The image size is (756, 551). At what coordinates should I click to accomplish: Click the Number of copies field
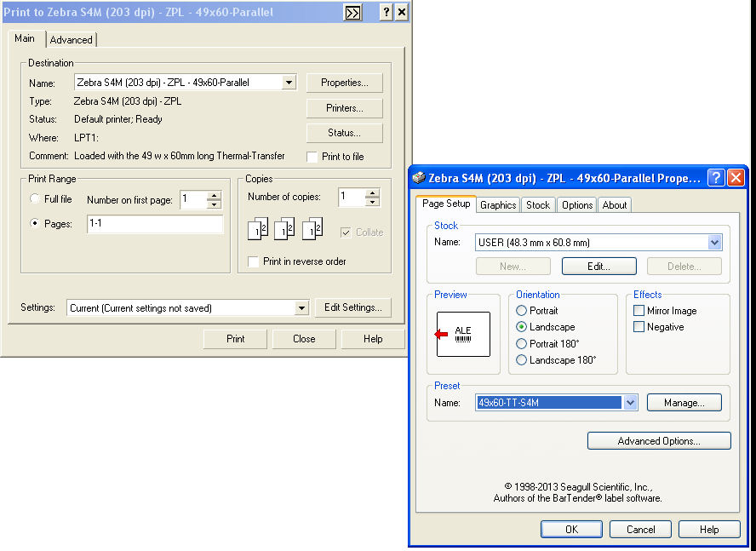pyautogui.click(x=352, y=198)
